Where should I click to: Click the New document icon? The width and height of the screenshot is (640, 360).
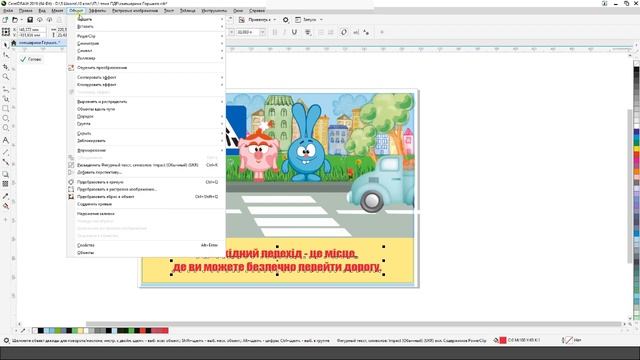pos(5,20)
